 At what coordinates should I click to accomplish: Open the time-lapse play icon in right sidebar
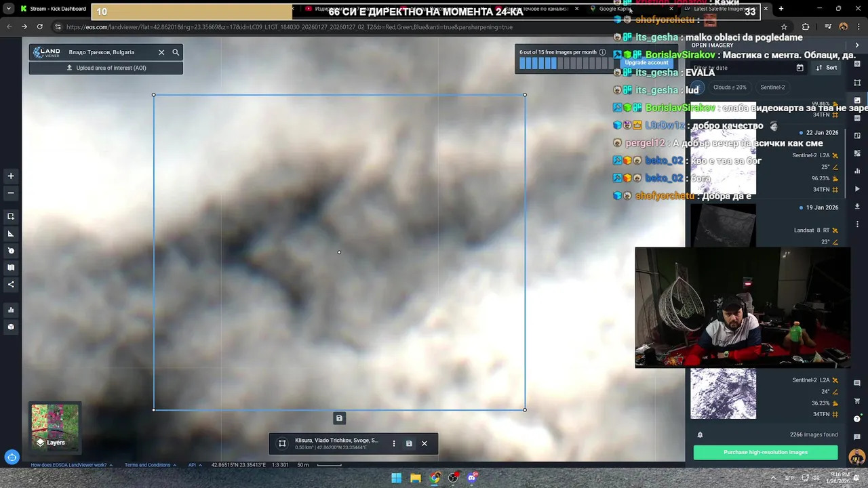pos(857,189)
